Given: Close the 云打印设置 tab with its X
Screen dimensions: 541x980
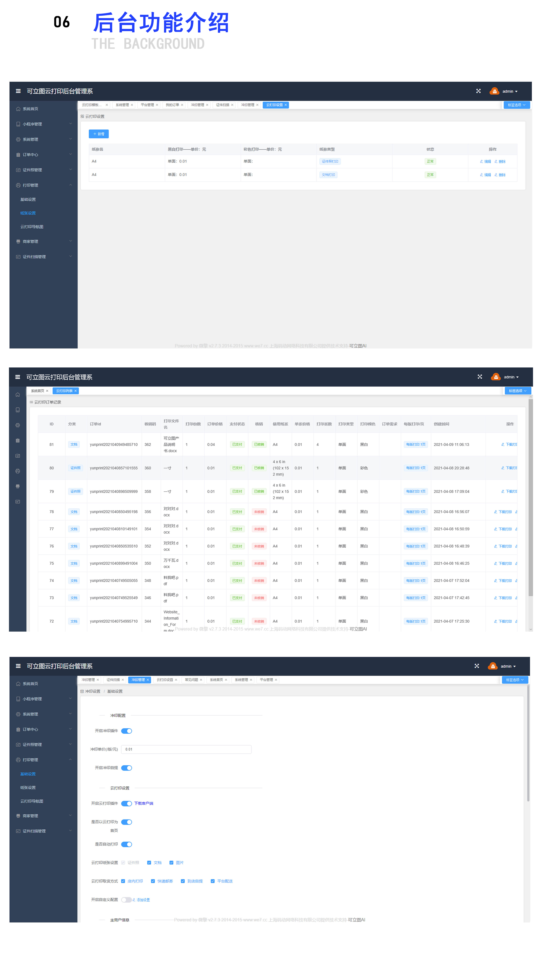Looking at the screenshot, I should pyautogui.click(x=286, y=105).
